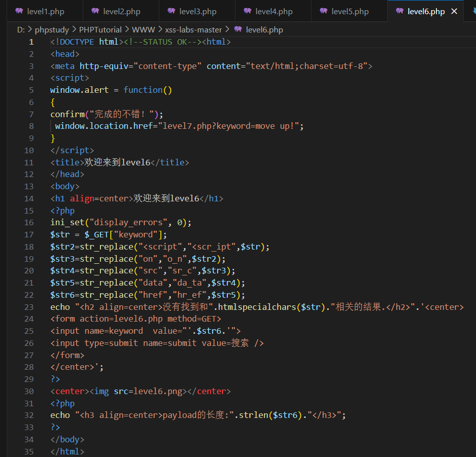The width and height of the screenshot is (476, 457).
Task: Open the D: breadcrumb segment
Action: pyautogui.click(x=21, y=30)
